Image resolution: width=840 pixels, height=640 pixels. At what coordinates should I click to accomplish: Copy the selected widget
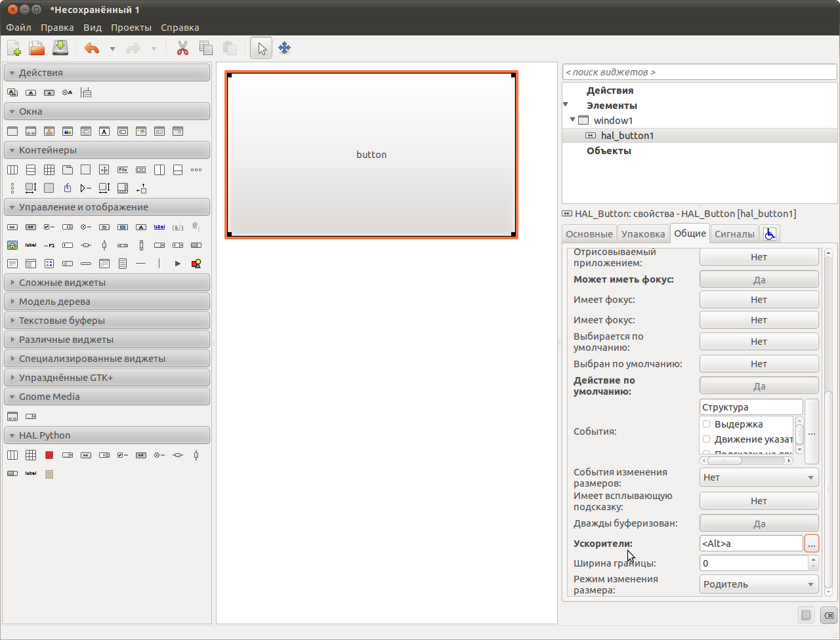[x=206, y=48]
